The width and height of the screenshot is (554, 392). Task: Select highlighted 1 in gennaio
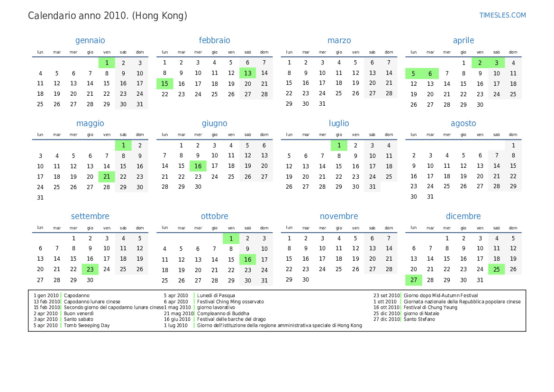pyautogui.click(x=107, y=63)
